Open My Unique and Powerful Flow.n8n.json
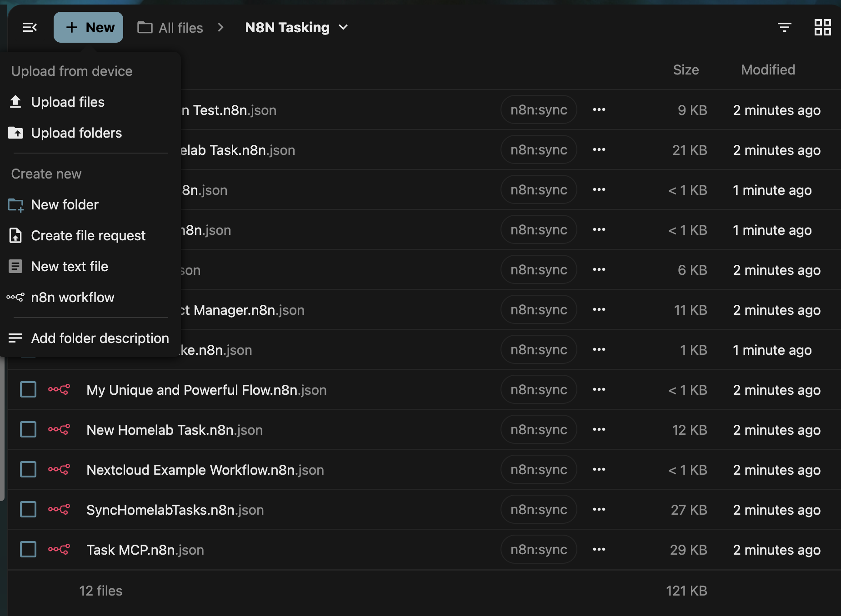Screen dimensions: 841x616 point(206,390)
